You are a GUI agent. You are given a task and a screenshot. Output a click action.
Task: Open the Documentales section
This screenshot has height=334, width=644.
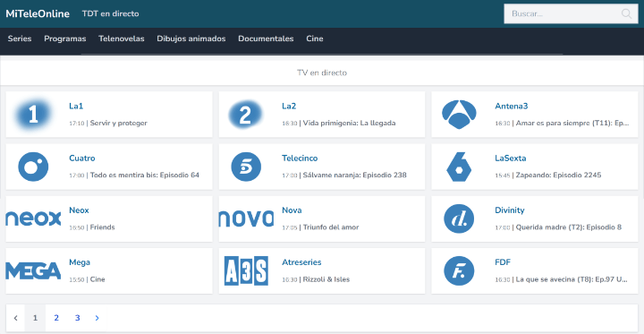point(266,39)
